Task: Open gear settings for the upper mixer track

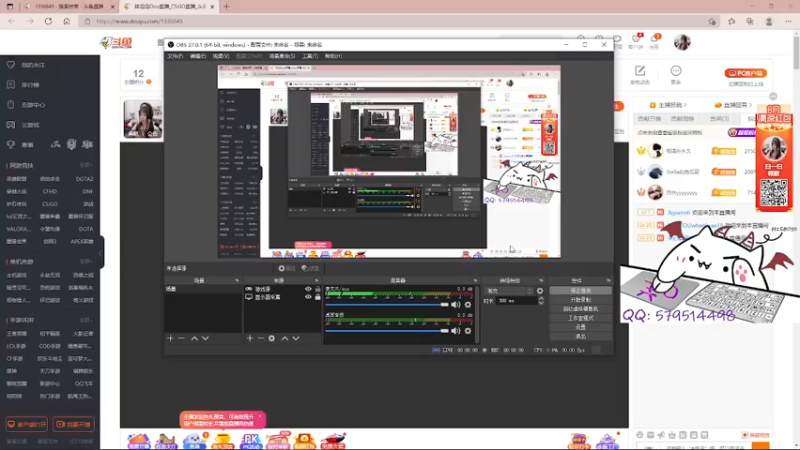Action: 468,305
